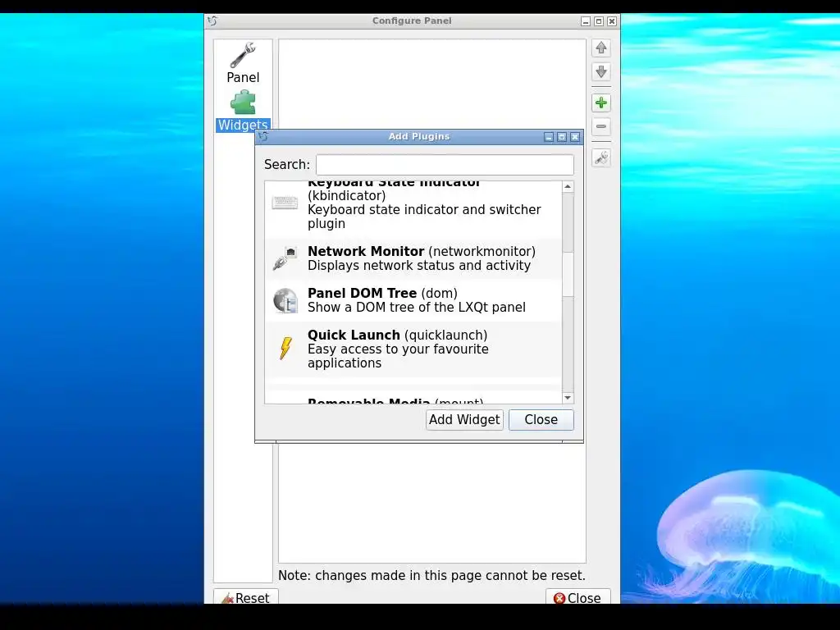840x630 pixels.
Task: Maximize the Configure Panel window
Action: [x=599, y=21]
